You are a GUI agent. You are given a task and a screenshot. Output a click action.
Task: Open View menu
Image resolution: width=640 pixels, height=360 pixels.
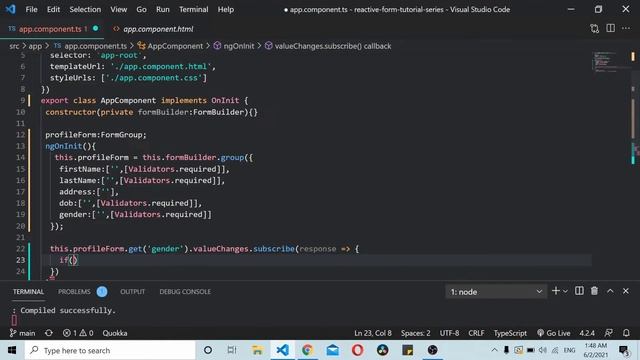pos(118,9)
